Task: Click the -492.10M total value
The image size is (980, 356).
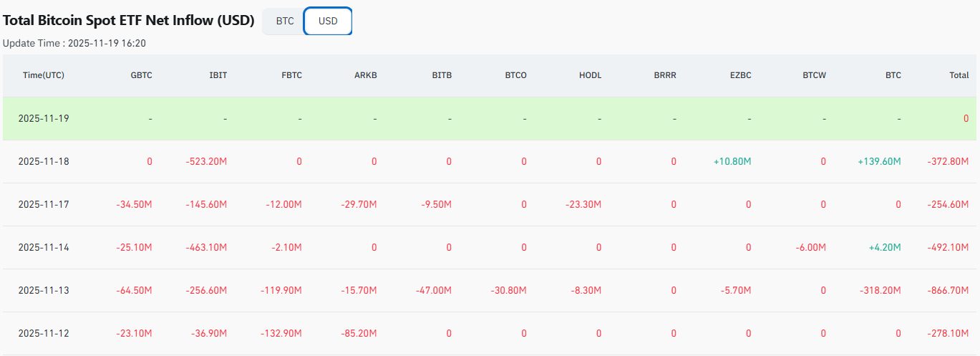Action: [948, 248]
